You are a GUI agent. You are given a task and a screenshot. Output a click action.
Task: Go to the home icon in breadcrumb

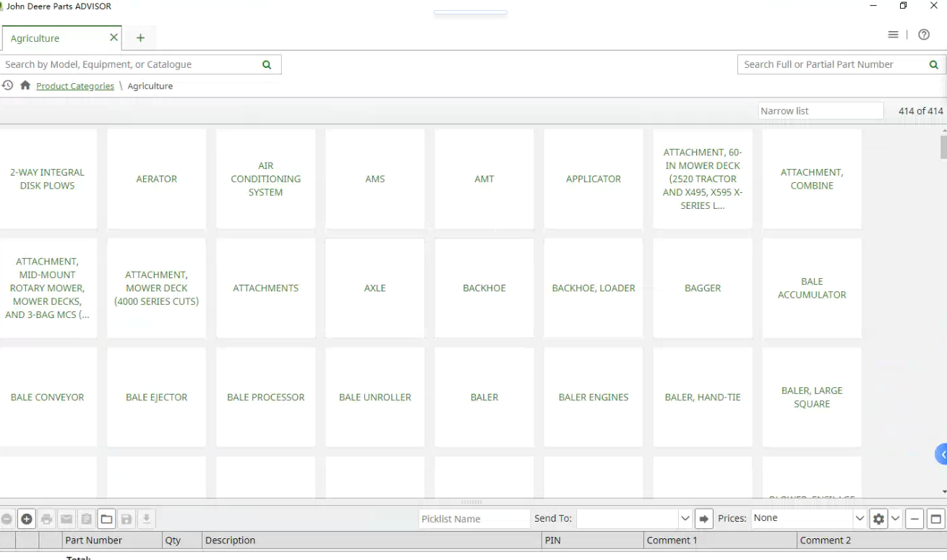click(x=25, y=85)
